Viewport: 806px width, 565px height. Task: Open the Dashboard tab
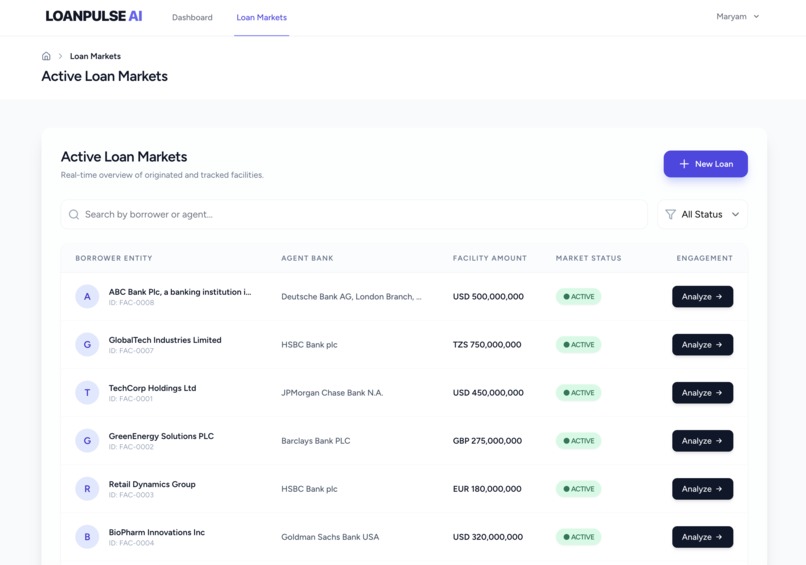coord(192,17)
